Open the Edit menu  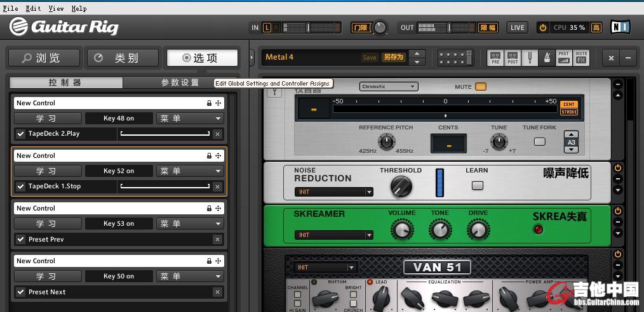[33, 8]
